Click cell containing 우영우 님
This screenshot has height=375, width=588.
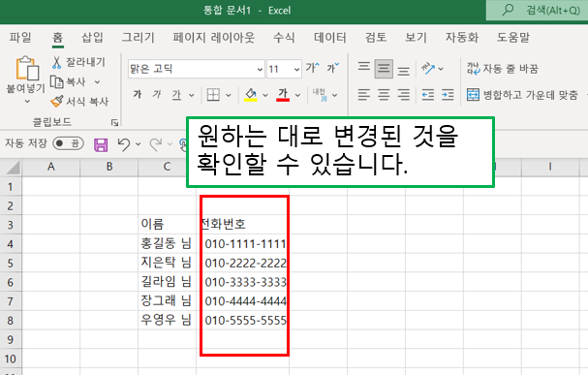pos(167,320)
